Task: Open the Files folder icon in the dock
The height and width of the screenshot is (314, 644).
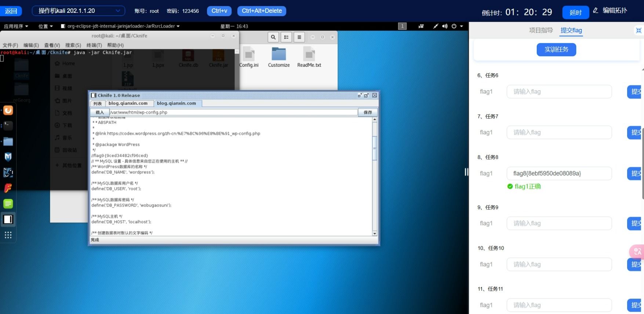Action: (x=8, y=141)
